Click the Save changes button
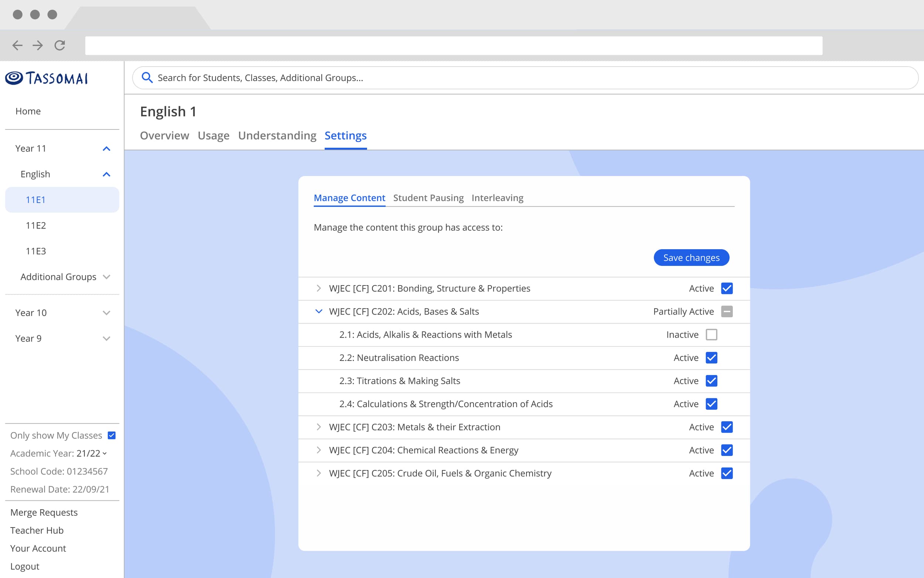 tap(692, 258)
